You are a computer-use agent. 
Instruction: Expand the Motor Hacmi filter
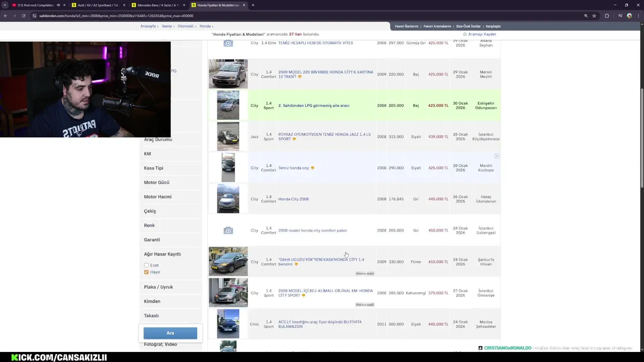tap(157, 197)
